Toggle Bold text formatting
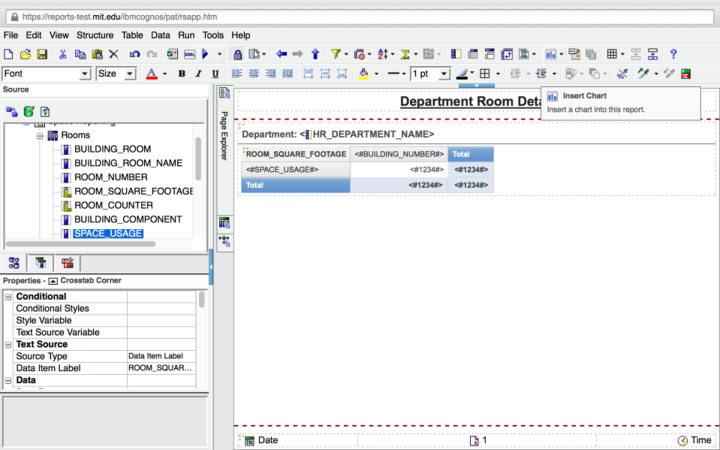Viewport: 720px width, 450px height. click(x=182, y=74)
